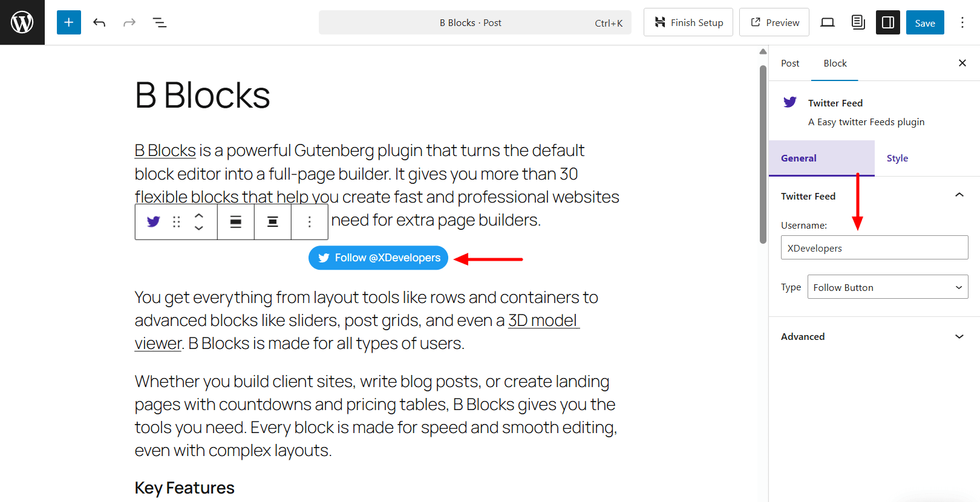Set the block to full width alignment
The image size is (980, 502).
[236, 222]
